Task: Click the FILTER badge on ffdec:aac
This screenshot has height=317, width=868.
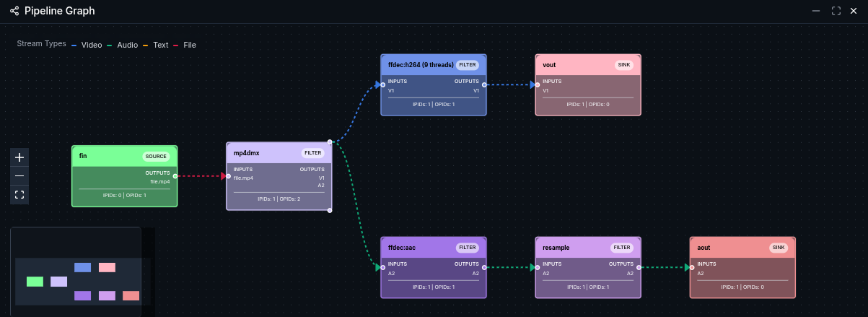Action: (468, 248)
